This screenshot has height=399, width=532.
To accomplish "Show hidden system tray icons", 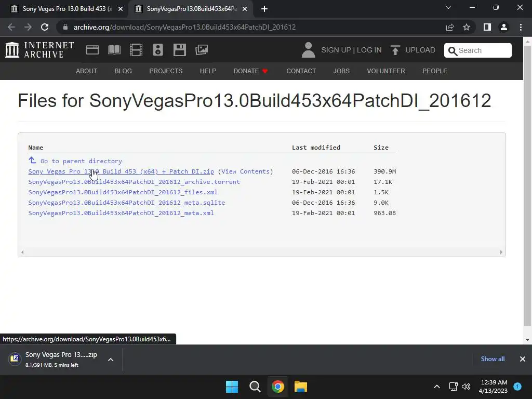I will (x=437, y=387).
